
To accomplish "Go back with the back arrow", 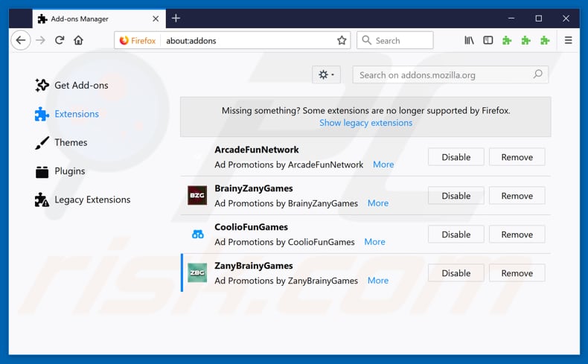I will (x=21, y=40).
